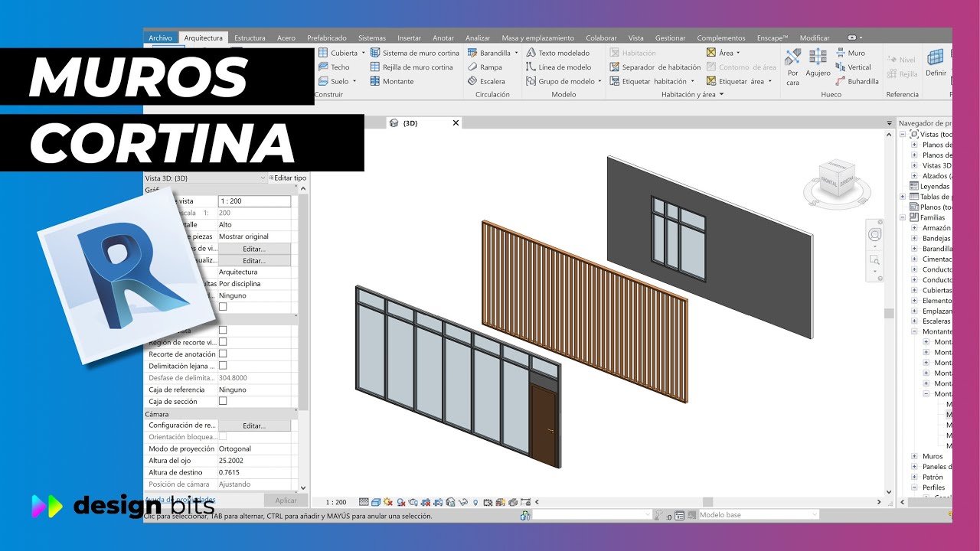Toggle the Recorte de anotación checkbox
The height and width of the screenshot is (551, 980).
coord(223,354)
